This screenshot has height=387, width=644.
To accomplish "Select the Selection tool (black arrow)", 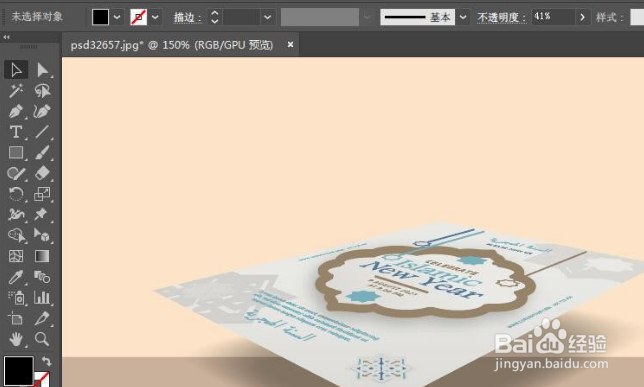I will pyautogui.click(x=16, y=70).
